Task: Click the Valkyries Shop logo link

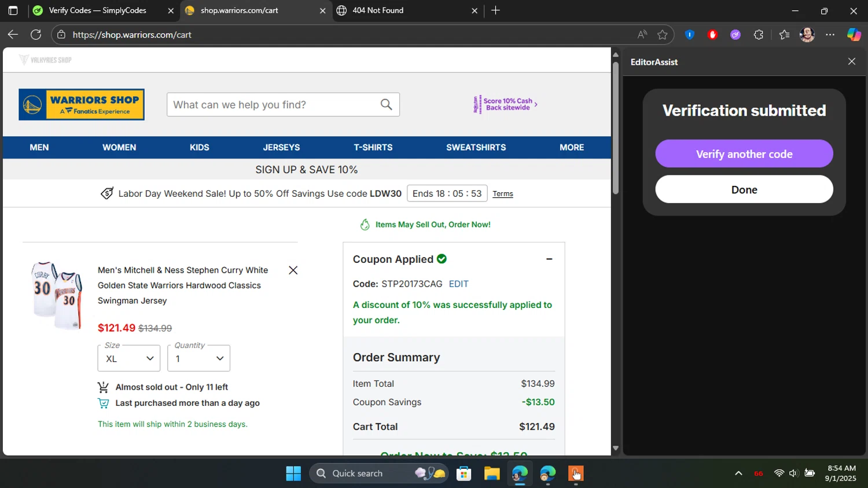Action: [45, 60]
